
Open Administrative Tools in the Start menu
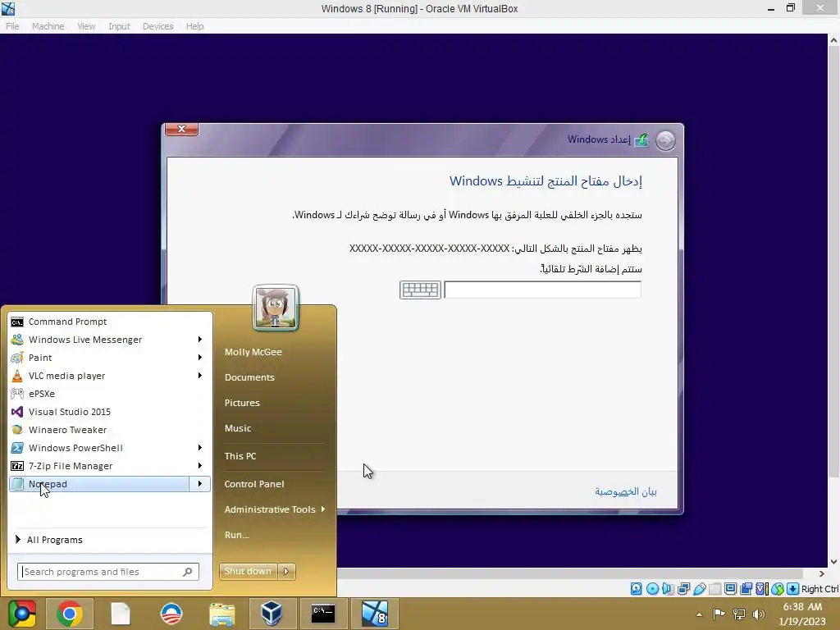(275, 509)
